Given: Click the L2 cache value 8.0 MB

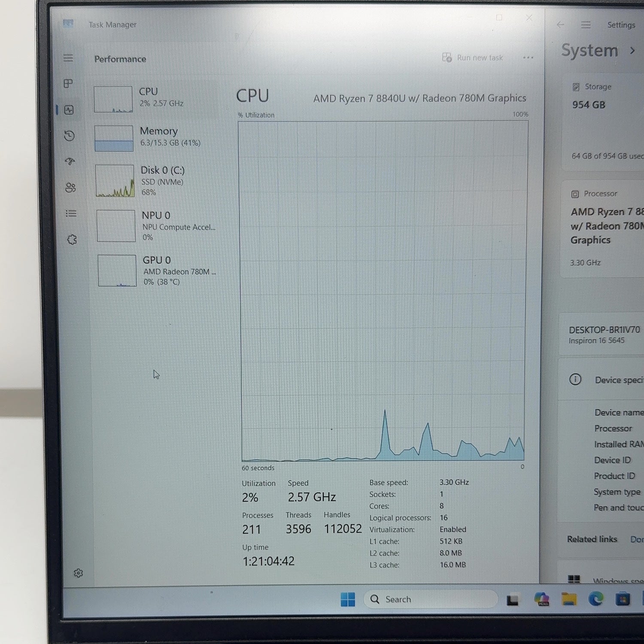Looking at the screenshot, I should [x=451, y=553].
